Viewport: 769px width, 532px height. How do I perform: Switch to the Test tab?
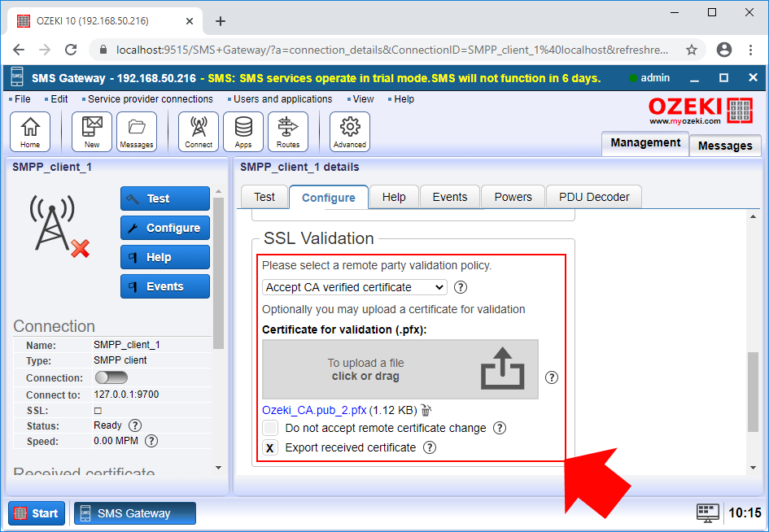pyautogui.click(x=264, y=197)
